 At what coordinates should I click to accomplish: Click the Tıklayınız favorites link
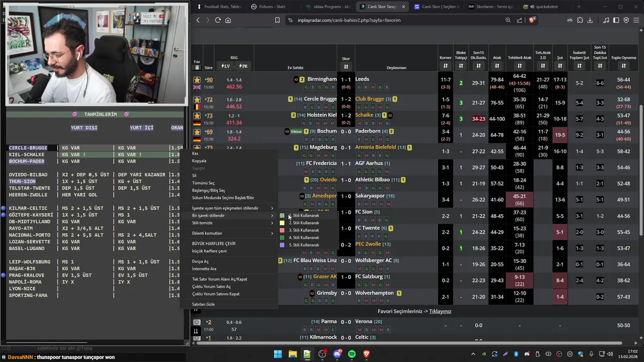point(440,311)
